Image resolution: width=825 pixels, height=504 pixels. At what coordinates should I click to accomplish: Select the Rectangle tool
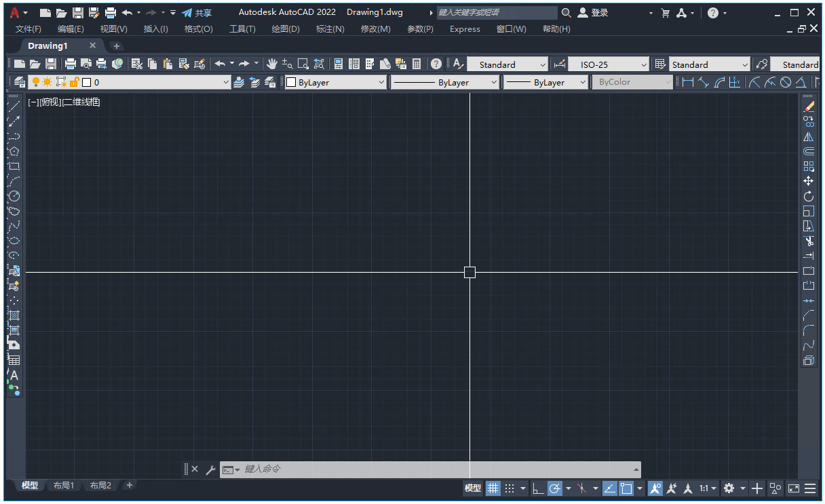point(14,166)
